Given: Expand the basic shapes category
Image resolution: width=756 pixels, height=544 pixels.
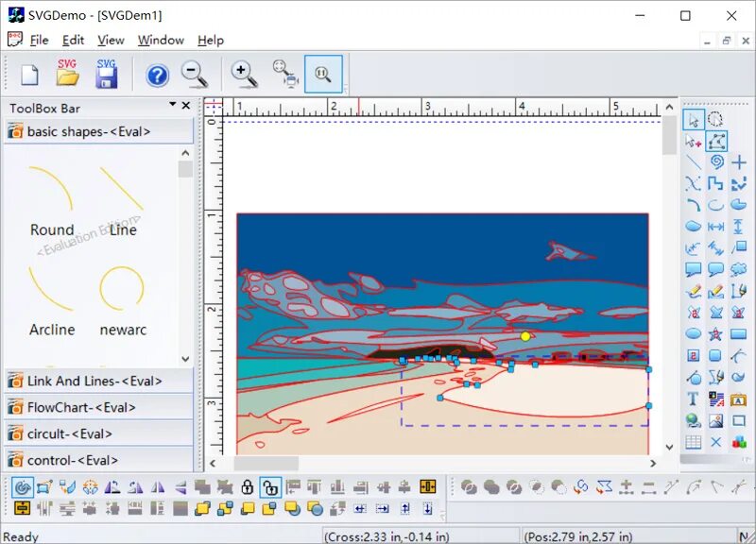Looking at the screenshot, I should click(x=99, y=131).
